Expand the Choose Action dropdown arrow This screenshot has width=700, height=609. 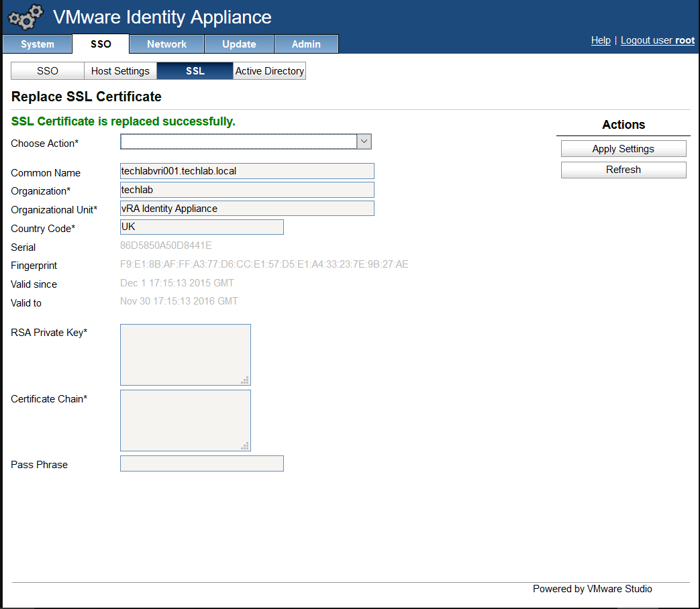(x=364, y=142)
